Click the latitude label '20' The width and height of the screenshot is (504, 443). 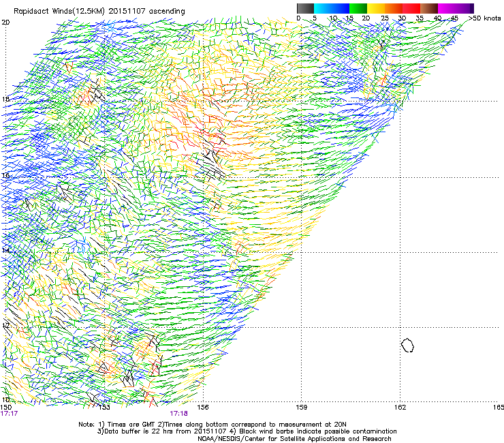click(5, 22)
